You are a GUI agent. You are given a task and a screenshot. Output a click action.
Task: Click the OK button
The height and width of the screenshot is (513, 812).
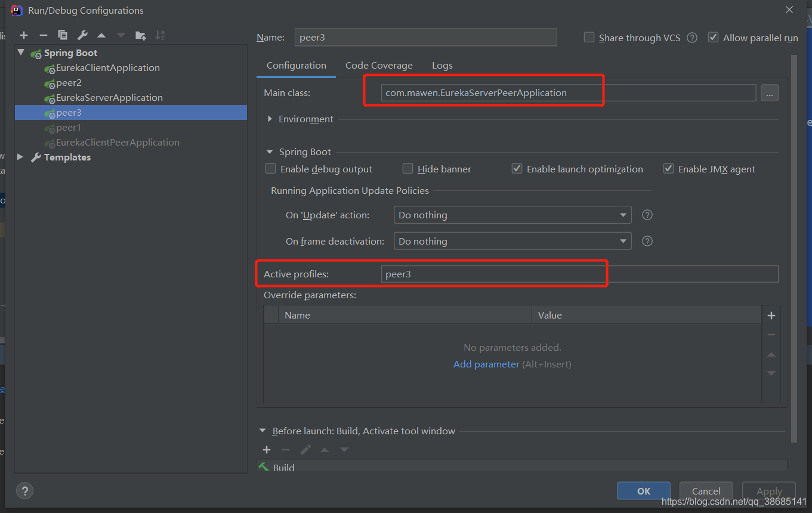(x=644, y=491)
